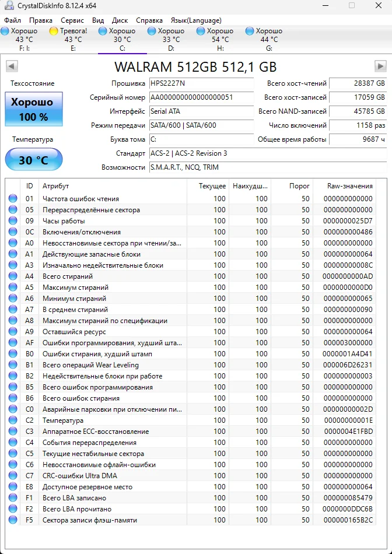Click status orb for Всего LBA прочитано

tap(13, 509)
